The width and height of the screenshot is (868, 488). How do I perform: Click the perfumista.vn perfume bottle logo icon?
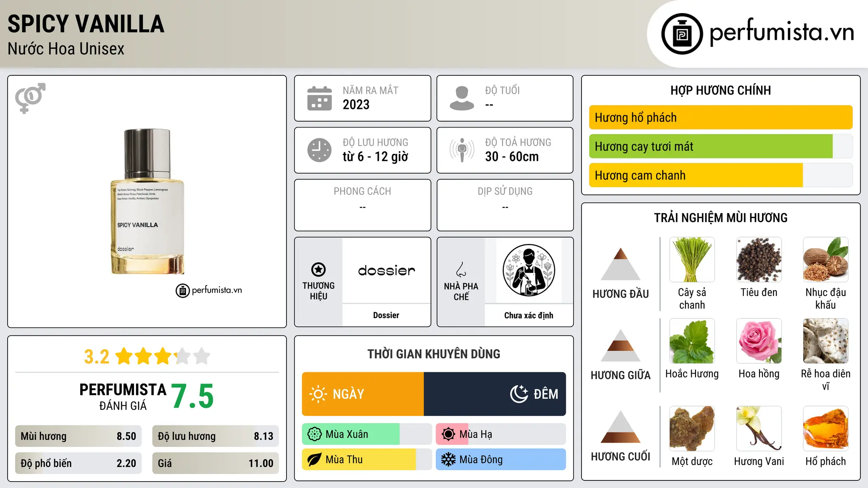[x=682, y=33]
